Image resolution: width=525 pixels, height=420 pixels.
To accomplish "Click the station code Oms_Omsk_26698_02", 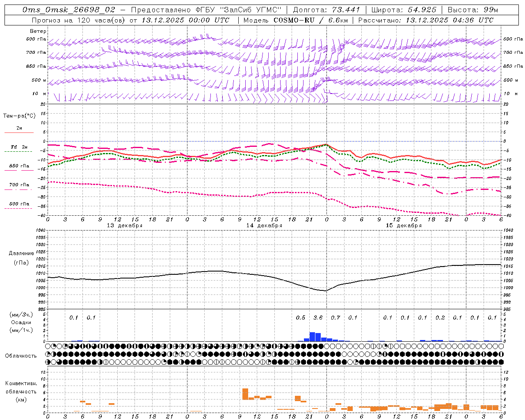I will 69,10.
